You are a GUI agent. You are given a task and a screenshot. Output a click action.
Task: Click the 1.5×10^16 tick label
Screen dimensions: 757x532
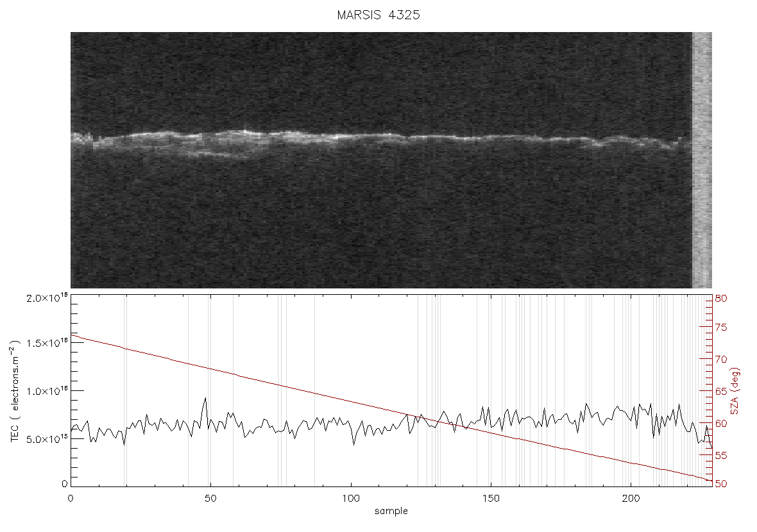click(x=47, y=343)
